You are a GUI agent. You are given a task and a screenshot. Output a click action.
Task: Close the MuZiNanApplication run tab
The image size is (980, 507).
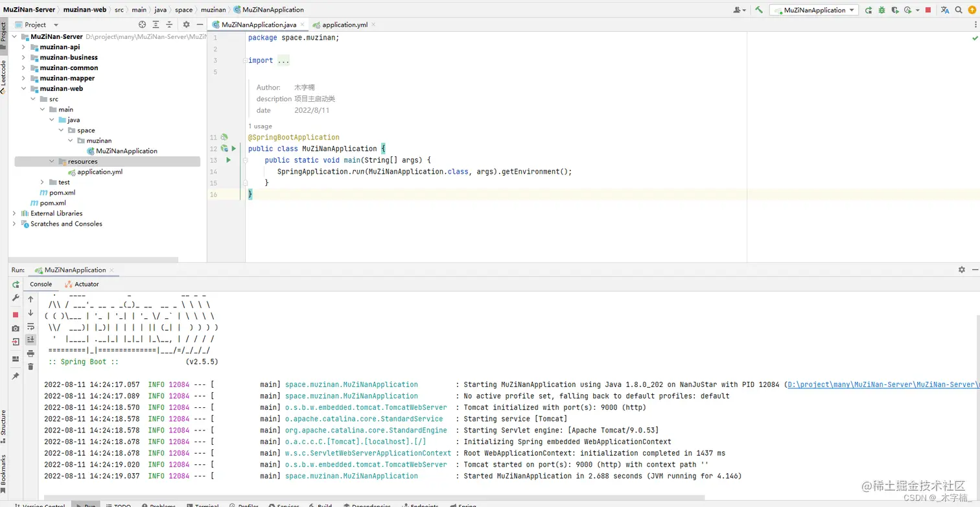(111, 270)
